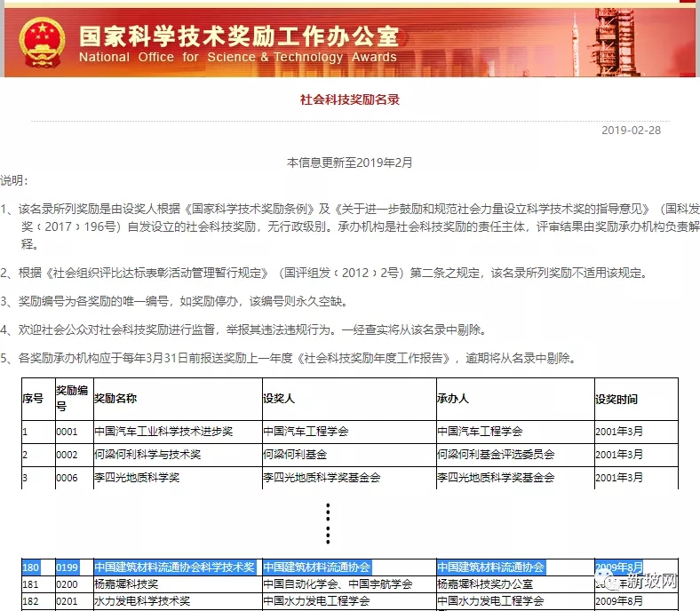Click the 奖励编号 column header
The height and width of the screenshot is (611, 700).
click(x=72, y=398)
